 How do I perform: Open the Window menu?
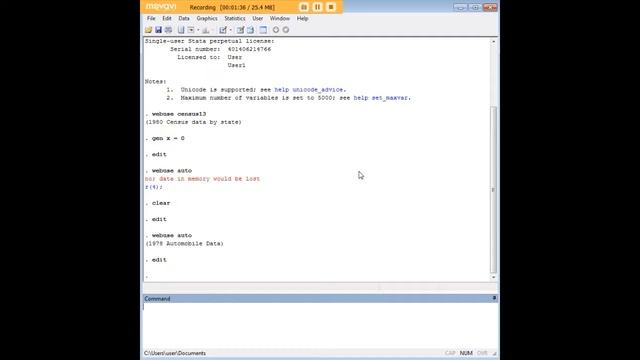280,18
